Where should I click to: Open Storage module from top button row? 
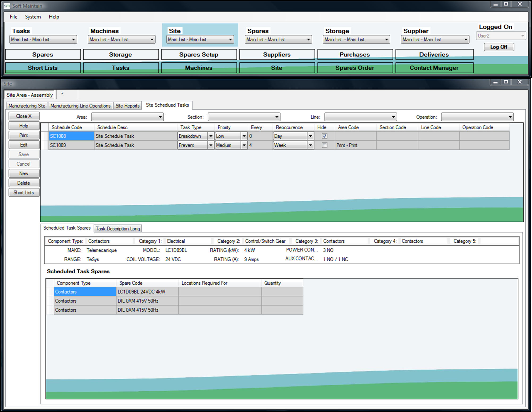121,54
